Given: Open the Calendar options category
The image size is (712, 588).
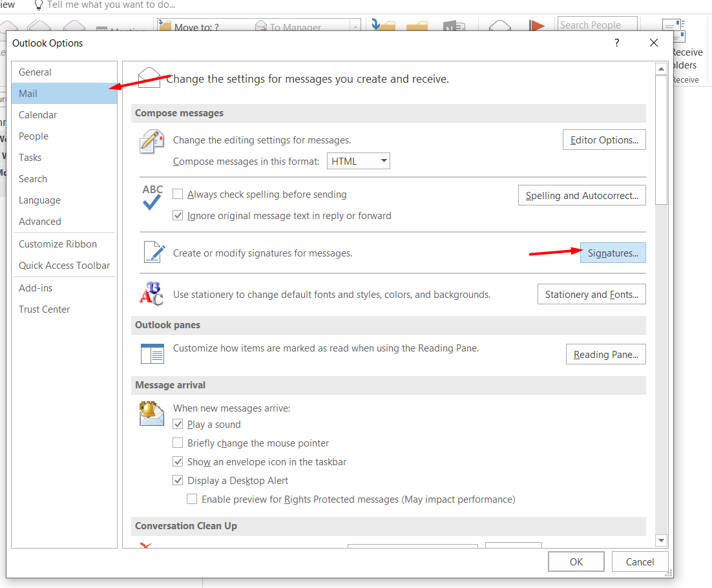Looking at the screenshot, I should tap(64, 115).
